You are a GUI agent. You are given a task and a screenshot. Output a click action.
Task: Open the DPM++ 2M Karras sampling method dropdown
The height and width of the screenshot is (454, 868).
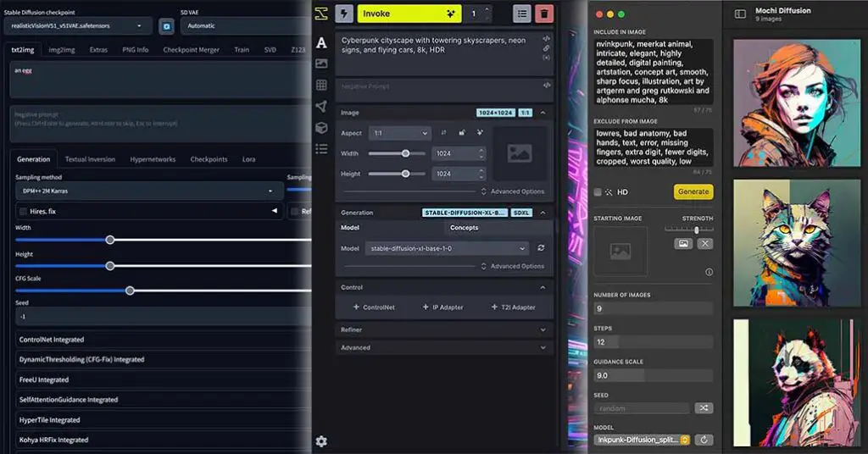click(149, 191)
